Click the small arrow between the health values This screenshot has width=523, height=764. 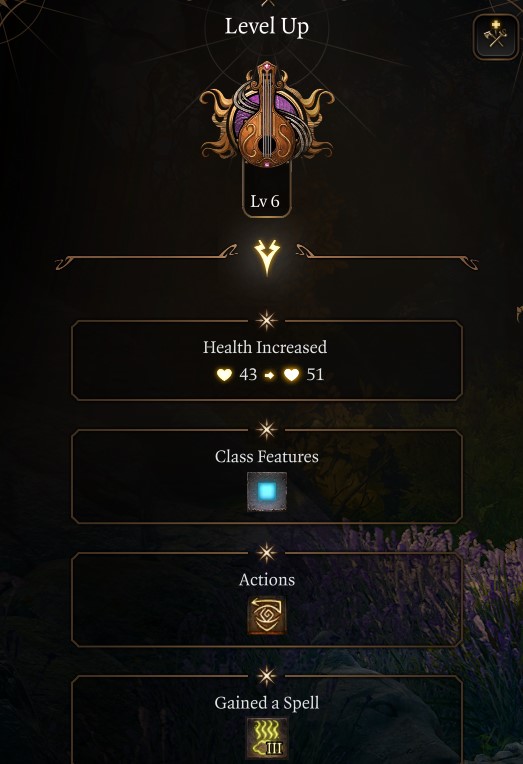pyautogui.click(x=269, y=375)
